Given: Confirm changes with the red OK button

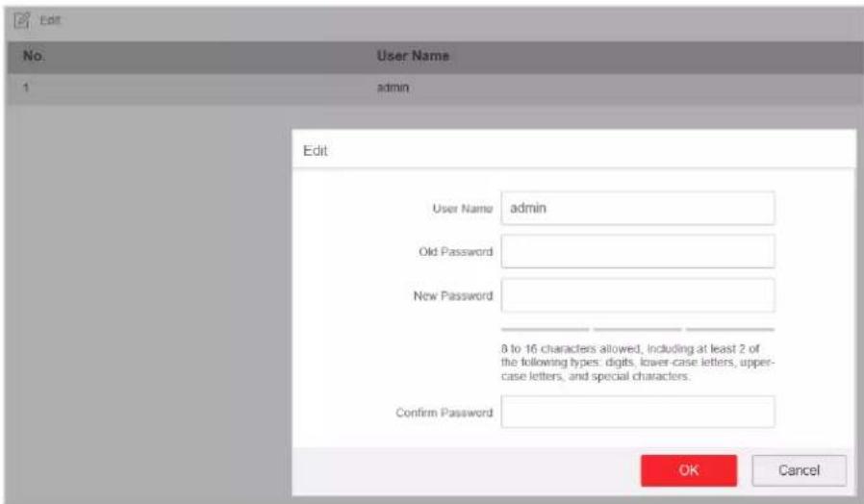Looking at the screenshot, I should point(689,470).
